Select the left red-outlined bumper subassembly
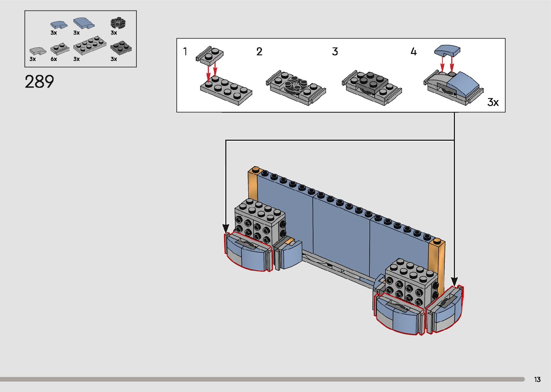The height and width of the screenshot is (392, 551). coord(248,252)
